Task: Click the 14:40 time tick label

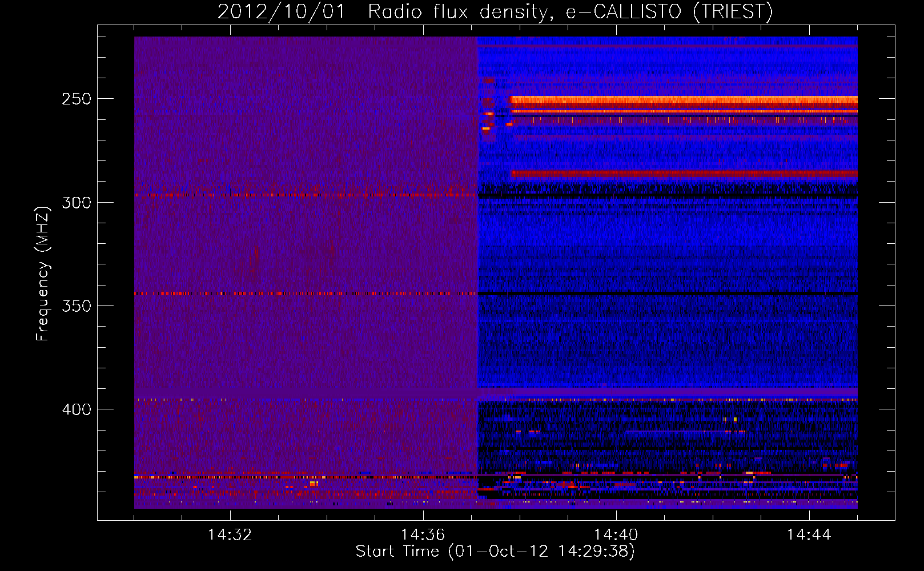Action: tap(616, 535)
